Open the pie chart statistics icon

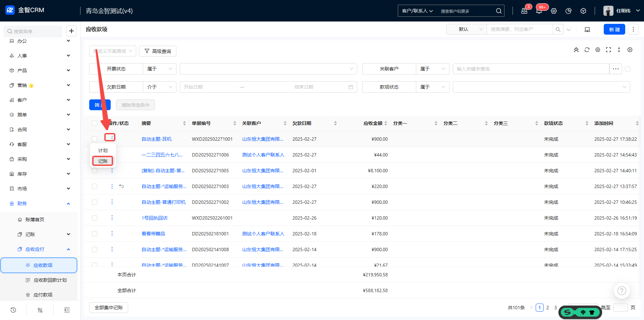coord(569,11)
